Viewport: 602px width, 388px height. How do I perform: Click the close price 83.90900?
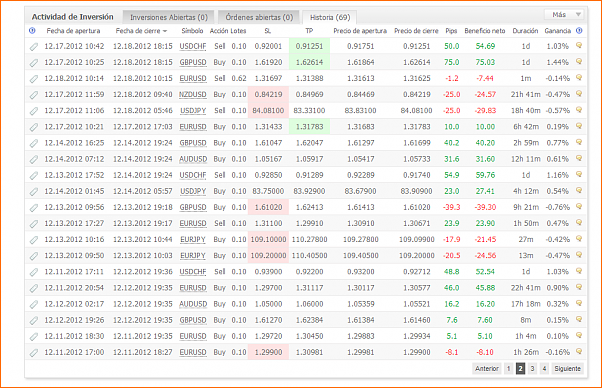click(x=416, y=191)
